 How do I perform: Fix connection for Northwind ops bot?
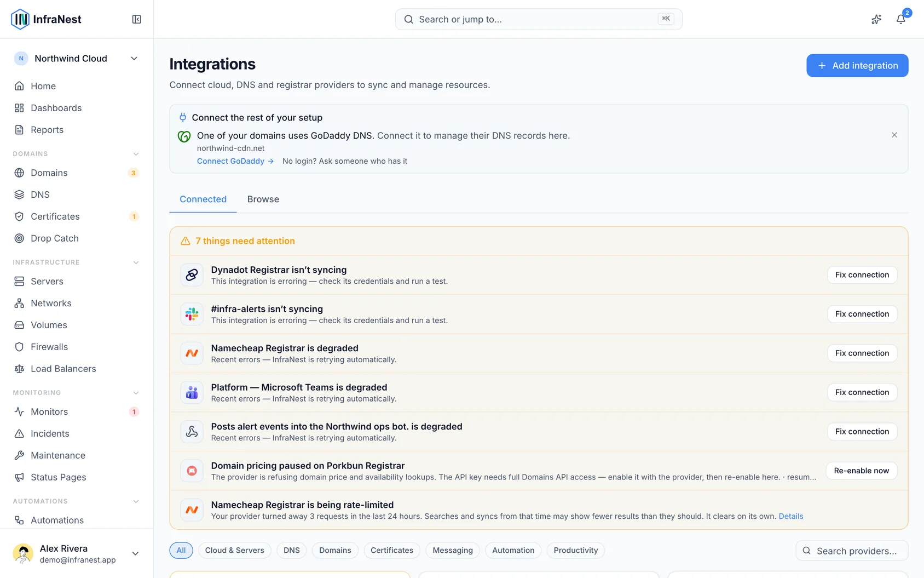coord(862,432)
